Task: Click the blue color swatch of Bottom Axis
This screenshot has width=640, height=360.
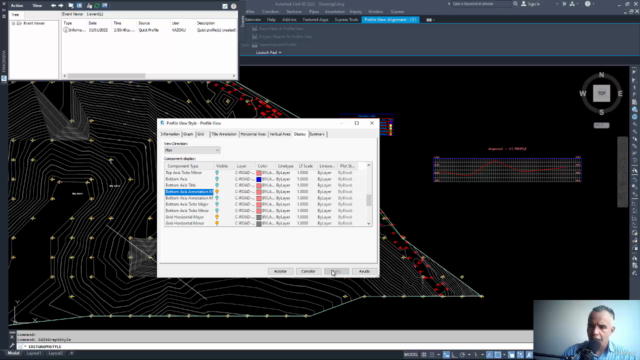Action: [x=259, y=179]
